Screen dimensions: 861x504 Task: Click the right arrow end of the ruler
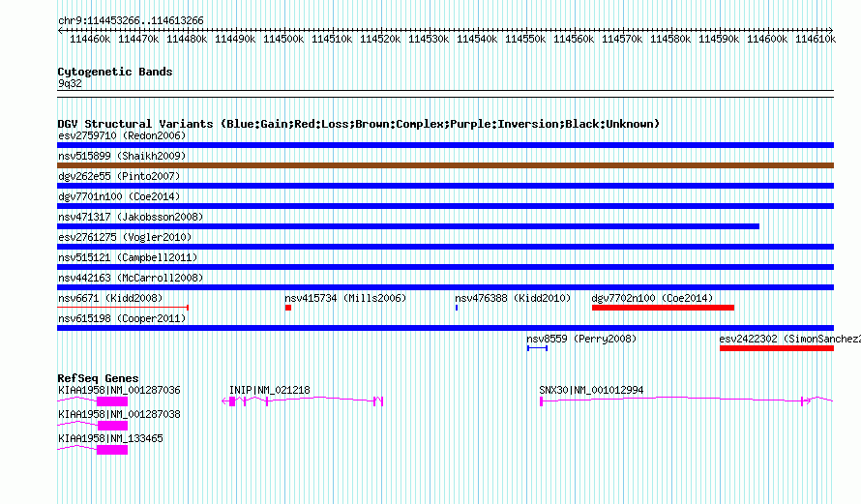pos(831,30)
